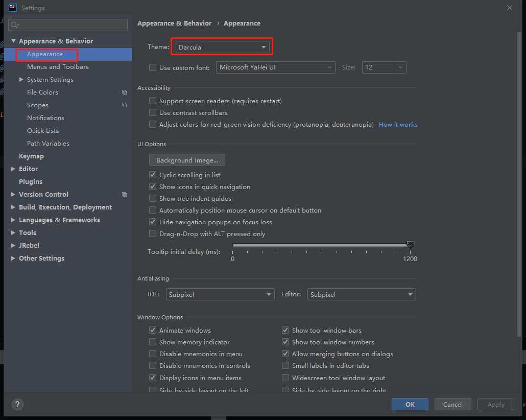Expand the Editor settings node

pyautogui.click(x=13, y=169)
